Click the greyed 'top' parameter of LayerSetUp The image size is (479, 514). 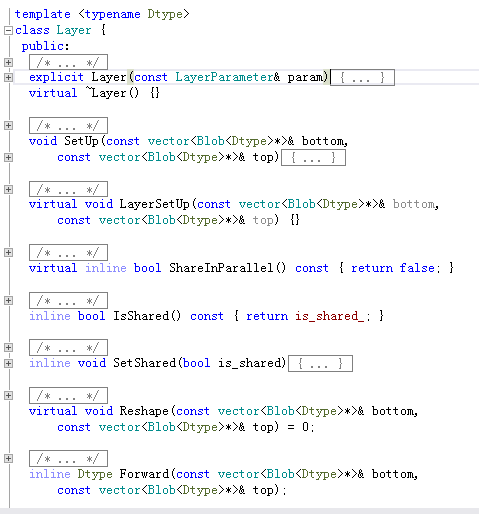263,220
